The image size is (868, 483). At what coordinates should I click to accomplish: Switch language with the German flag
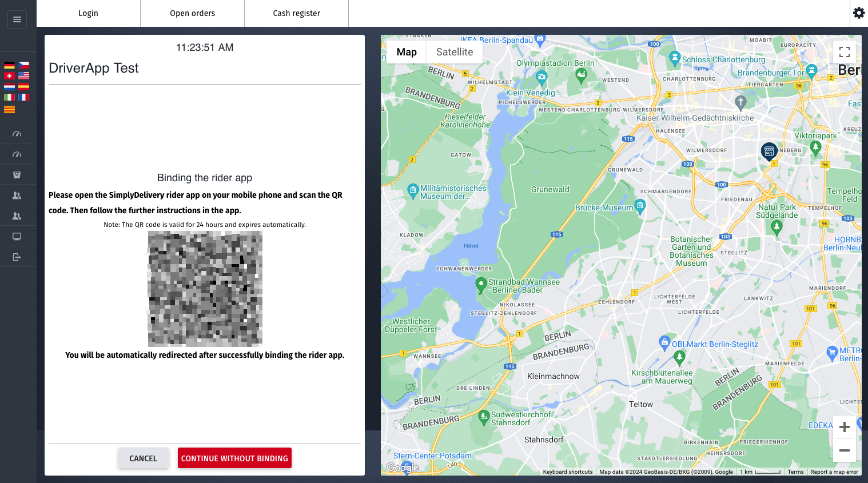[9, 65]
